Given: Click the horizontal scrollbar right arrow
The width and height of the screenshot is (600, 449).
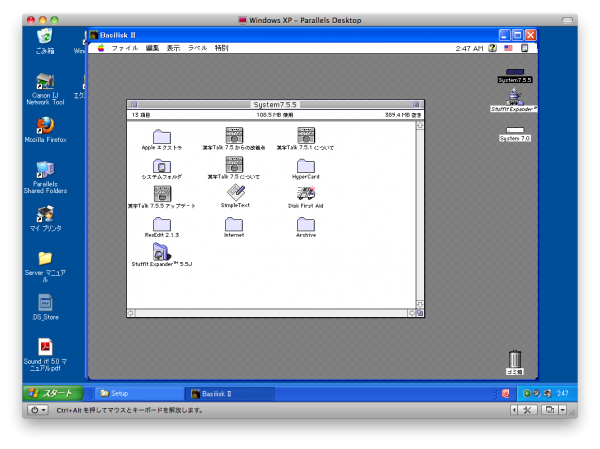Looking at the screenshot, I should point(412,313).
